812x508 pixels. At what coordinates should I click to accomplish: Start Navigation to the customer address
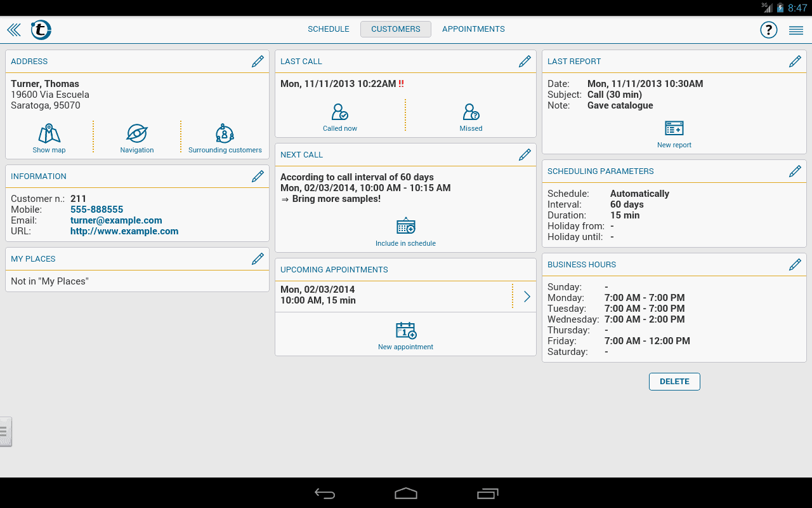coord(137,138)
